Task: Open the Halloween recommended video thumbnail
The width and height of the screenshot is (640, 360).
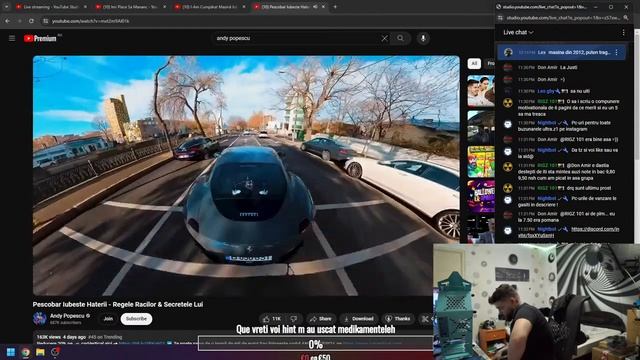Action: pos(481,197)
